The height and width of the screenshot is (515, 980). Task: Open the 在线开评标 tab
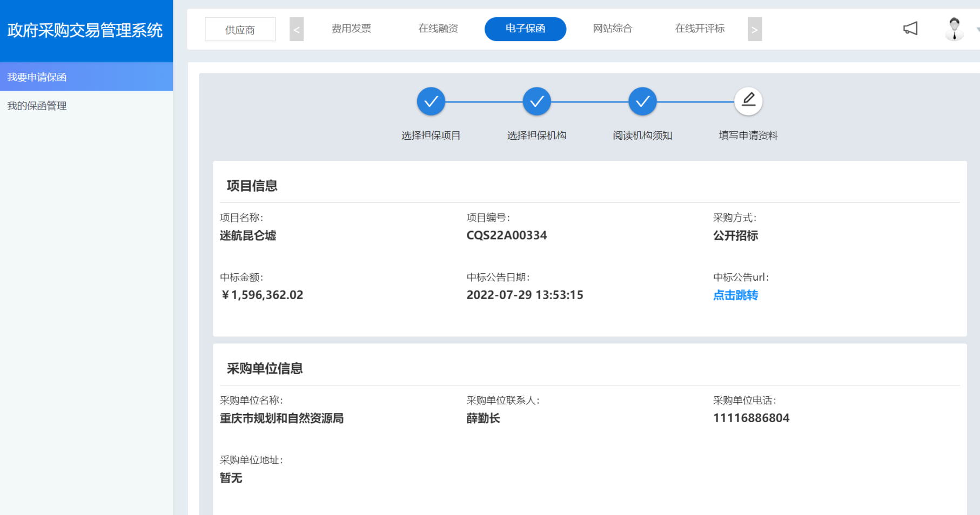[x=700, y=29]
